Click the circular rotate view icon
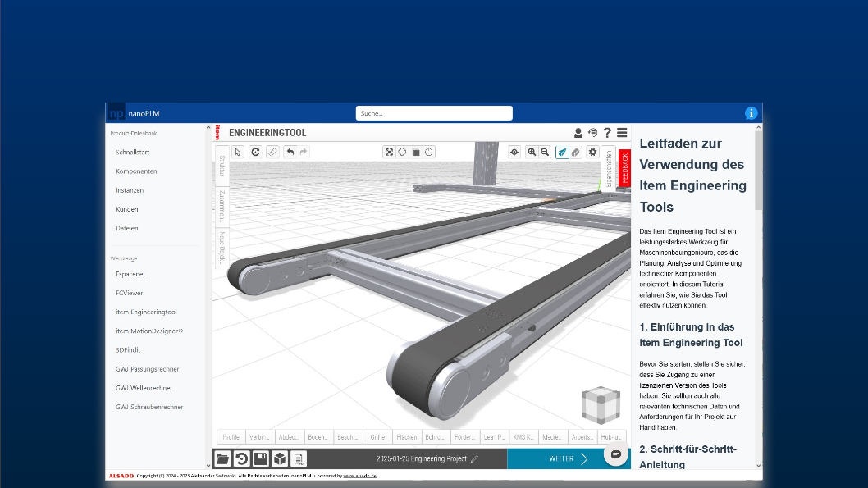This screenshot has height=488, width=868. point(429,153)
